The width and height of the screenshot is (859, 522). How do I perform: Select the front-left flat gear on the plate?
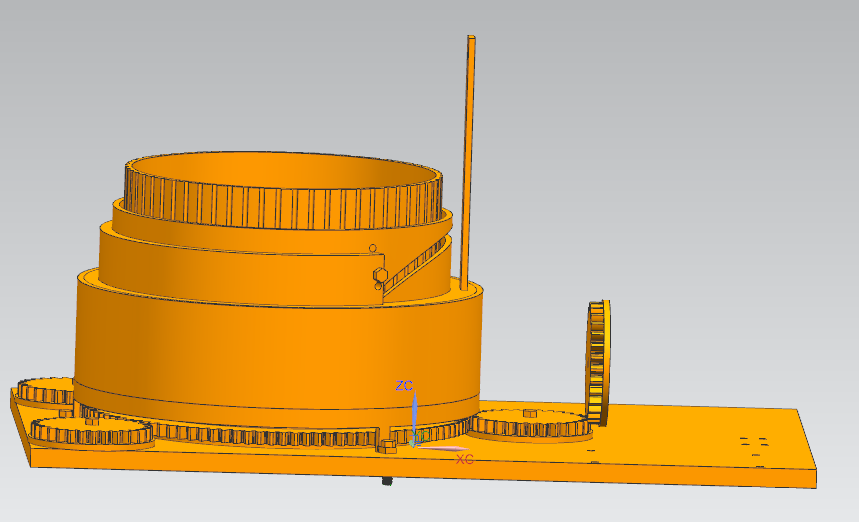[91, 433]
